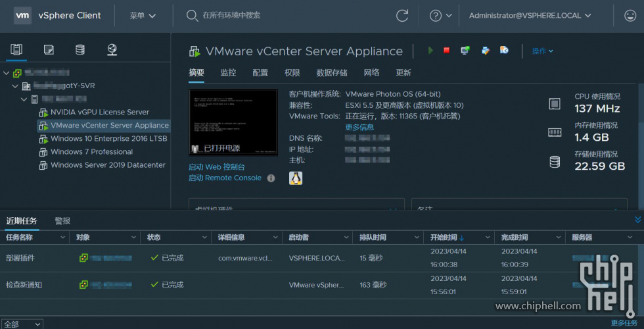Launch console using the monitor icon

465,50
